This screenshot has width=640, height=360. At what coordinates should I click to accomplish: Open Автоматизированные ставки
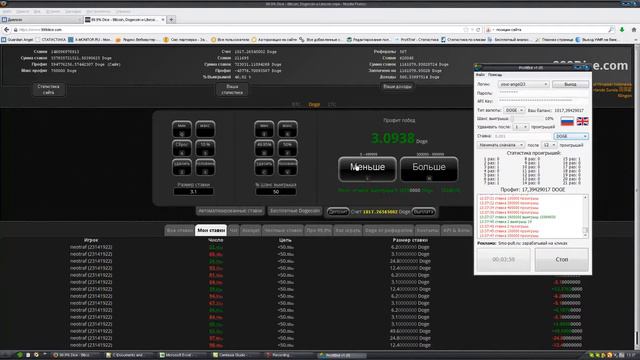tap(230, 211)
